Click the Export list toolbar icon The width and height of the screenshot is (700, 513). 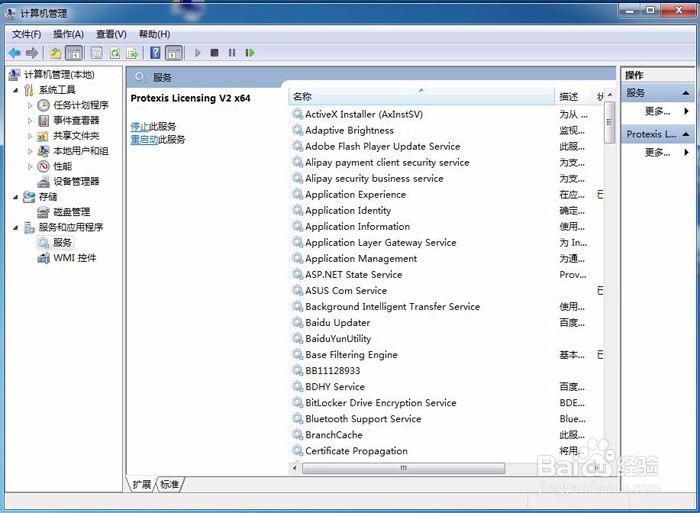coord(132,53)
